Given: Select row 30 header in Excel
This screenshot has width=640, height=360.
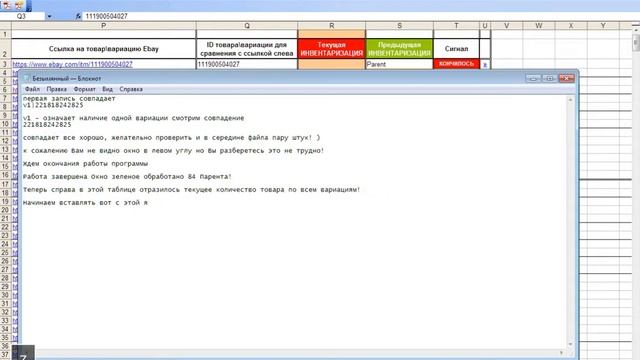Looking at the screenshot, I should 5,295.
